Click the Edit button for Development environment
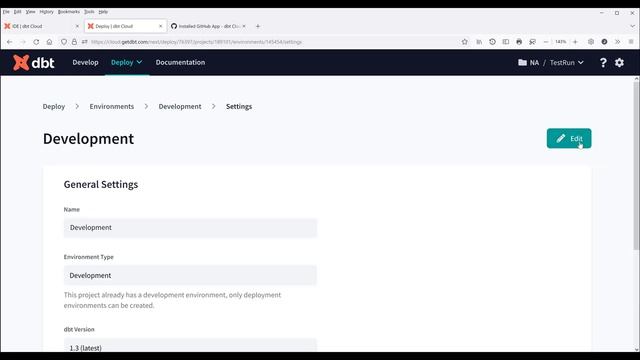Image resolution: width=640 pixels, height=360 pixels. point(569,138)
